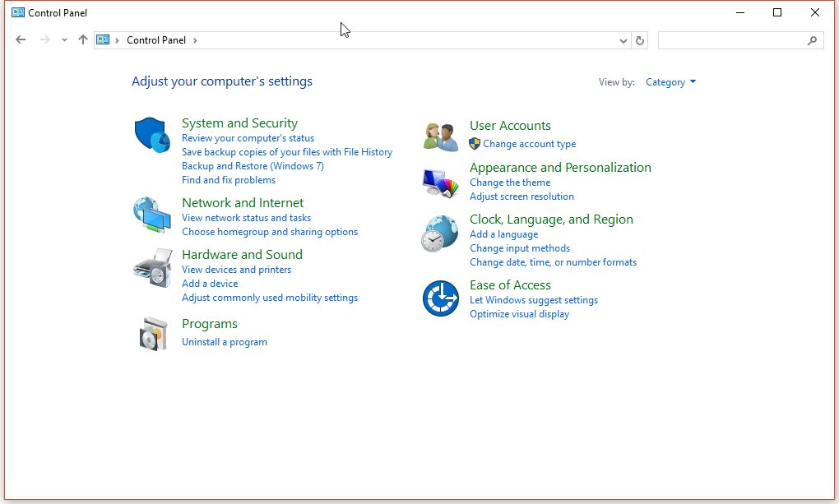This screenshot has width=839, height=504.
Task: Click View devices and printers link
Action: pos(236,270)
